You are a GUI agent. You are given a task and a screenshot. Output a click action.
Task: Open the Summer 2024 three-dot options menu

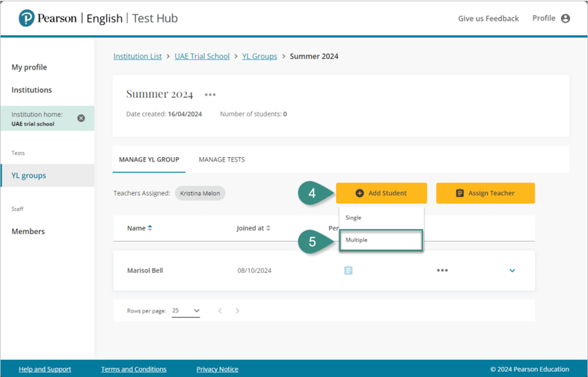click(x=210, y=95)
